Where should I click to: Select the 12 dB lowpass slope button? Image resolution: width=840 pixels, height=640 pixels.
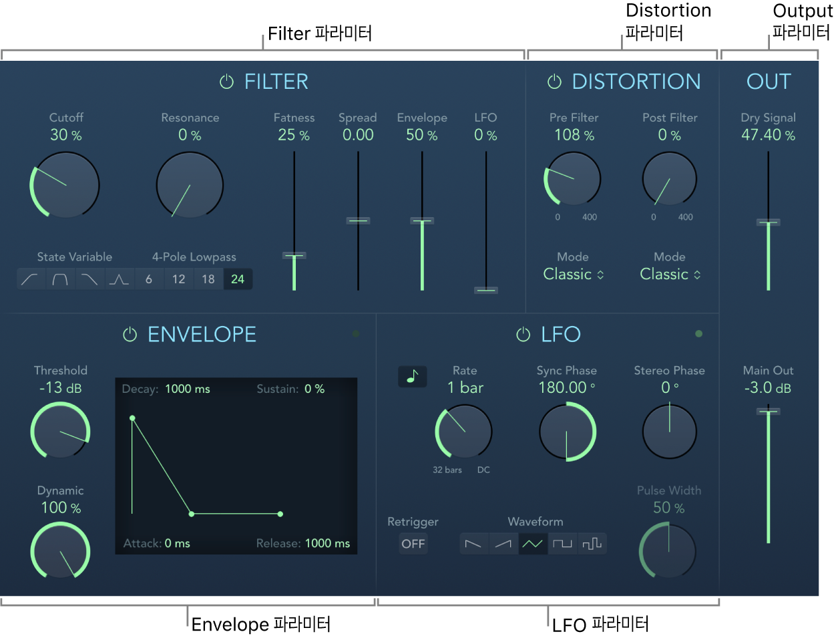pos(178,279)
